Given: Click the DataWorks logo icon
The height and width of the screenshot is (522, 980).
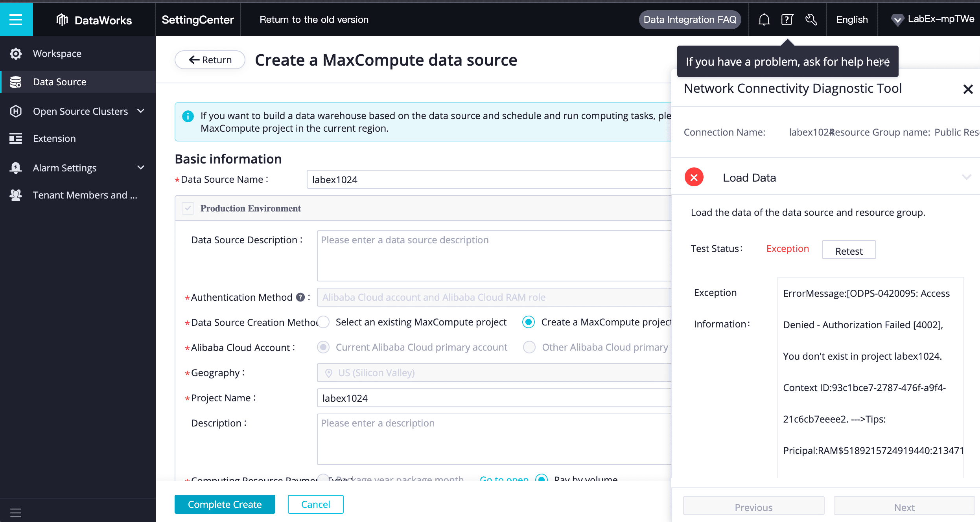Looking at the screenshot, I should (62, 20).
